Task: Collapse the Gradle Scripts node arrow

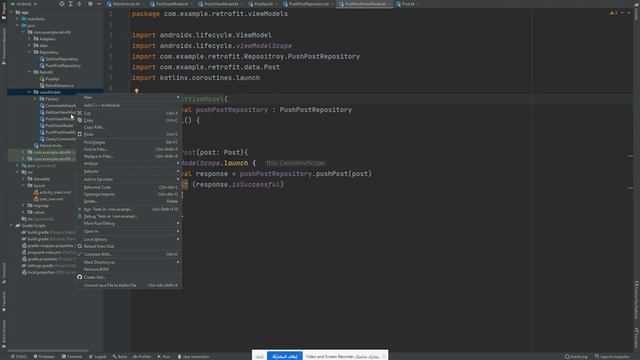Action: tap(11, 225)
